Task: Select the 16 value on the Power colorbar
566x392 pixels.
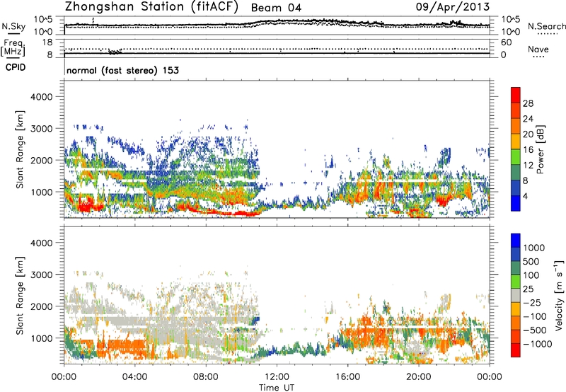Action: point(528,150)
